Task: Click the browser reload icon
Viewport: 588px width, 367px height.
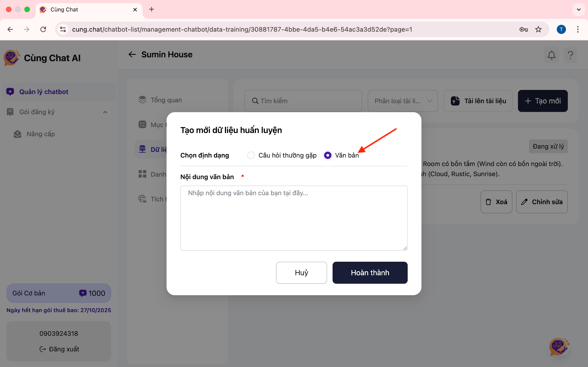Action: (x=43, y=29)
